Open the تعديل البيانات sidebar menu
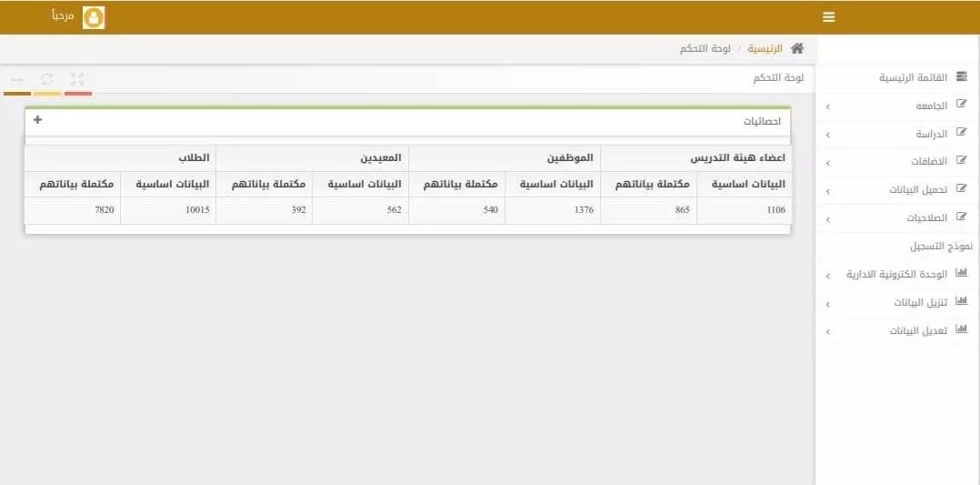Viewport: 980px width, 485px height. 897,330
